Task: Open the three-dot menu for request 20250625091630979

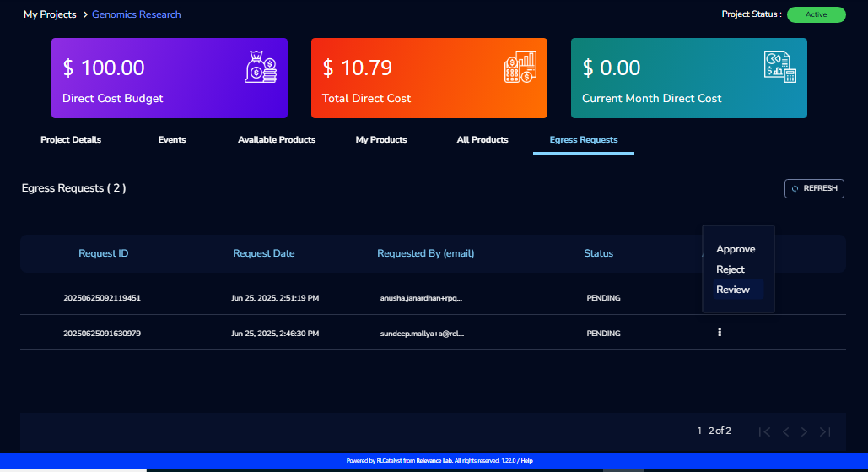Action: (719, 333)
